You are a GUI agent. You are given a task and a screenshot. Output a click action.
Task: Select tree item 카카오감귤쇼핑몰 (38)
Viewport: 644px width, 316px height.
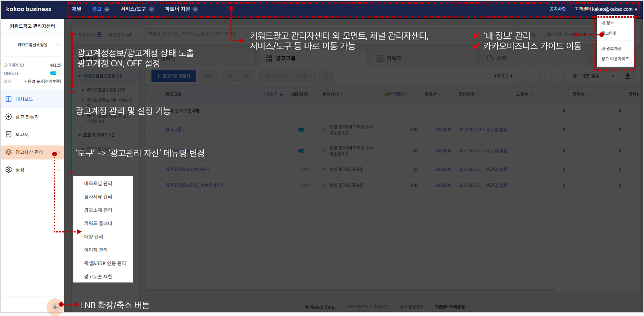click(105, 90)
